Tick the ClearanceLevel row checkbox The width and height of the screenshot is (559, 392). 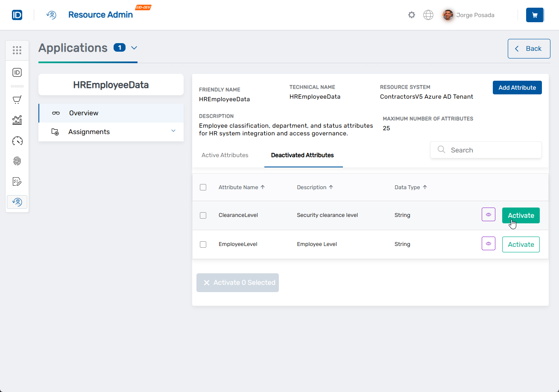[203, 215]
